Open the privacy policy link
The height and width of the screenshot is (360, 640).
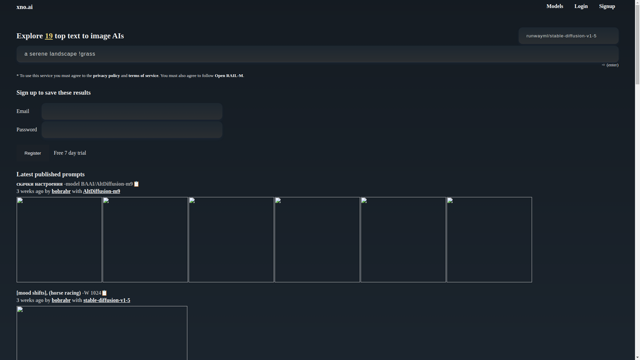click(x=106, y=76)
